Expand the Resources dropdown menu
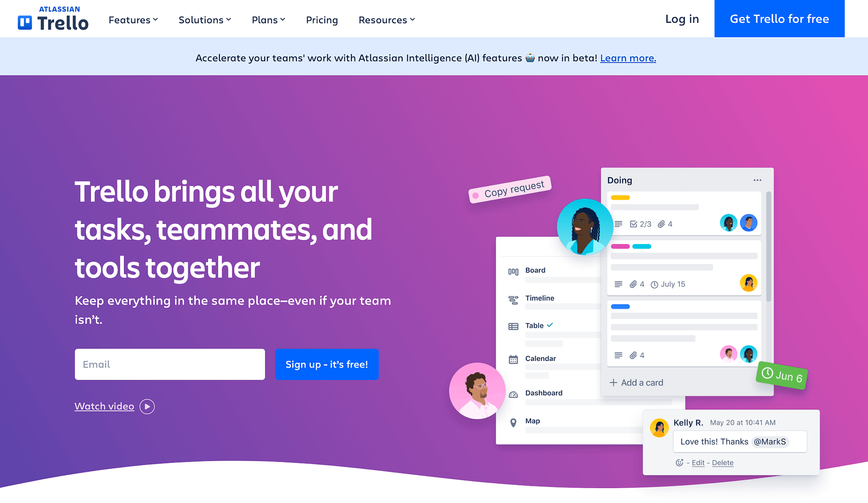The image size is (868, 503). click(387, 20)
